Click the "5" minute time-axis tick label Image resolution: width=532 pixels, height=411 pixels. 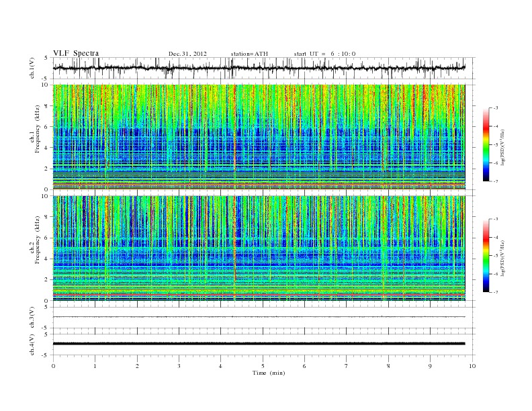263,366
